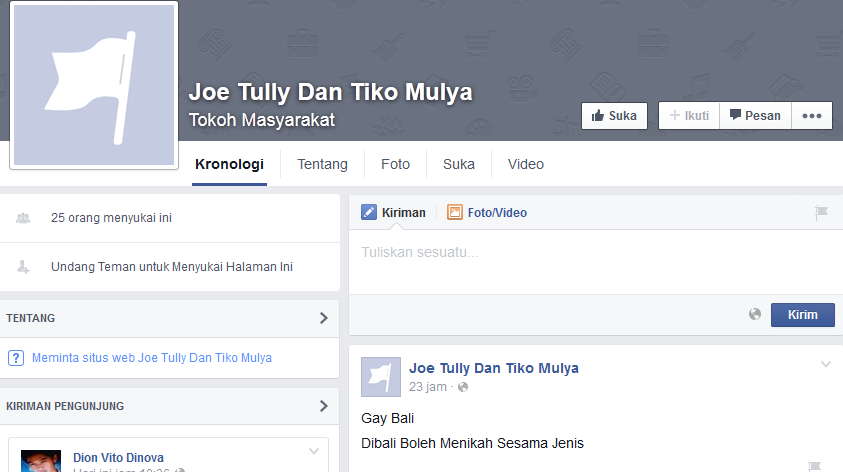Open dropdown arrow on Dion Vito Dinova's post
The width and height of the screenshot is (843, 472).
(314, 451)
